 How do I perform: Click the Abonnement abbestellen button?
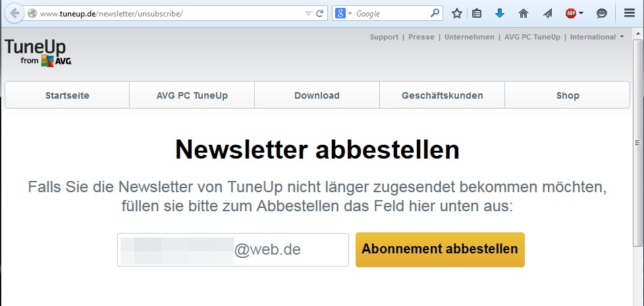(x=440, y=249)
